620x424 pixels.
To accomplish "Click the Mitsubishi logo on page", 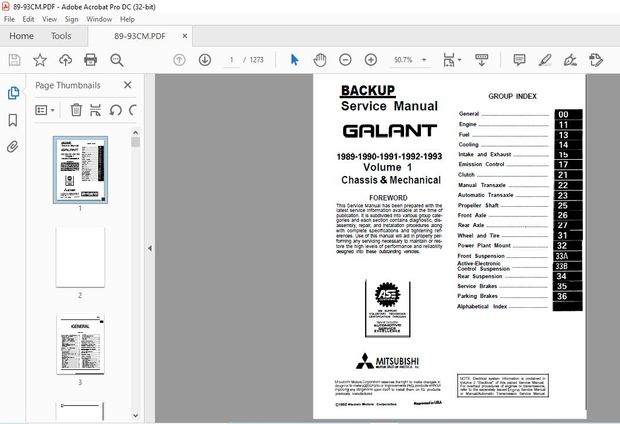I will click(x=388, y=361).
